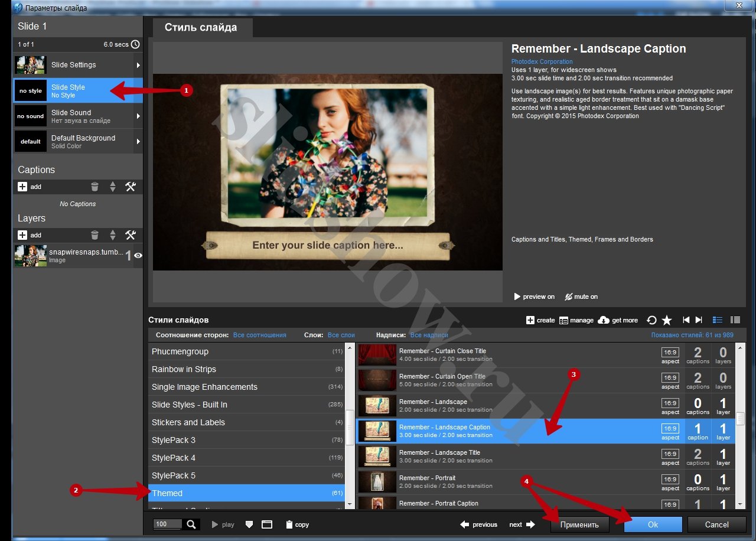The image size is (756, 541).
Task: Open the tools icon in Layers toolbar
Action: (x=131, y=235)
